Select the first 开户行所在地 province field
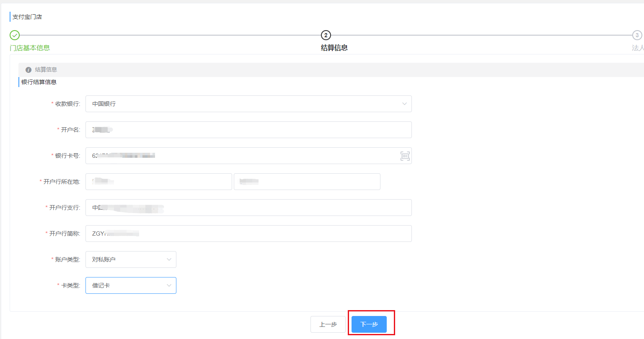The height and width of the screenshot is (339, 644). point(159,182)
